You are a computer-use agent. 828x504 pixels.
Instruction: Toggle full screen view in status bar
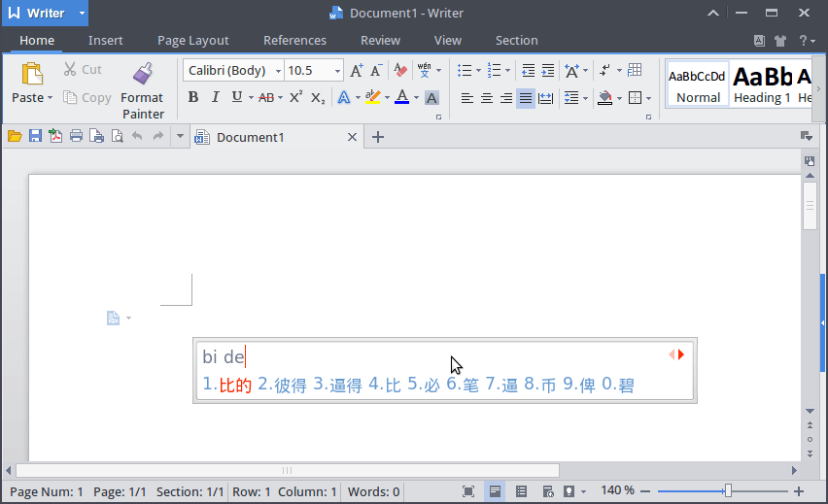[468, 491]
